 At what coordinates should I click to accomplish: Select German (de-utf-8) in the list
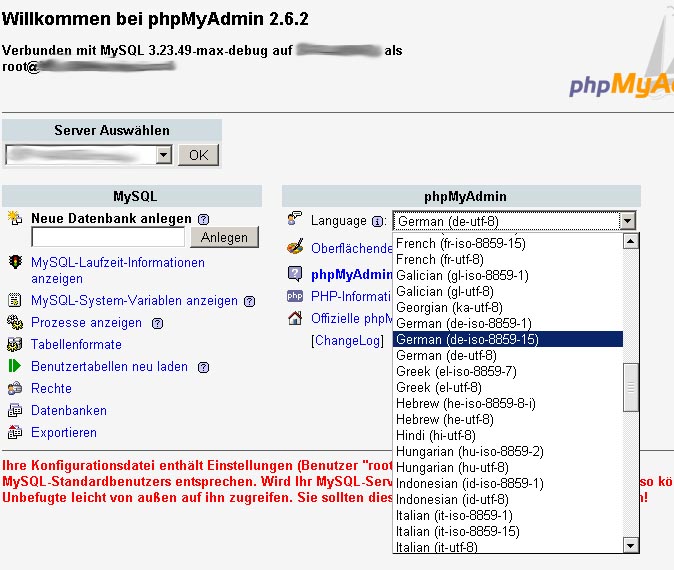(508, 355)
